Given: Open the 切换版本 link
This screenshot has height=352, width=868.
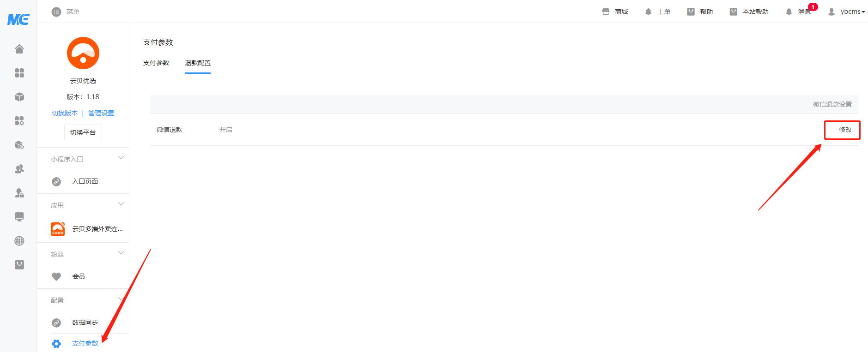Looking at the screenshot, I should 65,113.
